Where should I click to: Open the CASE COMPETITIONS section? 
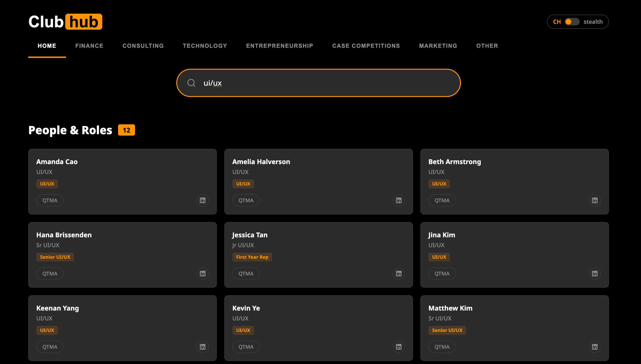pyautogui.click(x=366, y=46)
